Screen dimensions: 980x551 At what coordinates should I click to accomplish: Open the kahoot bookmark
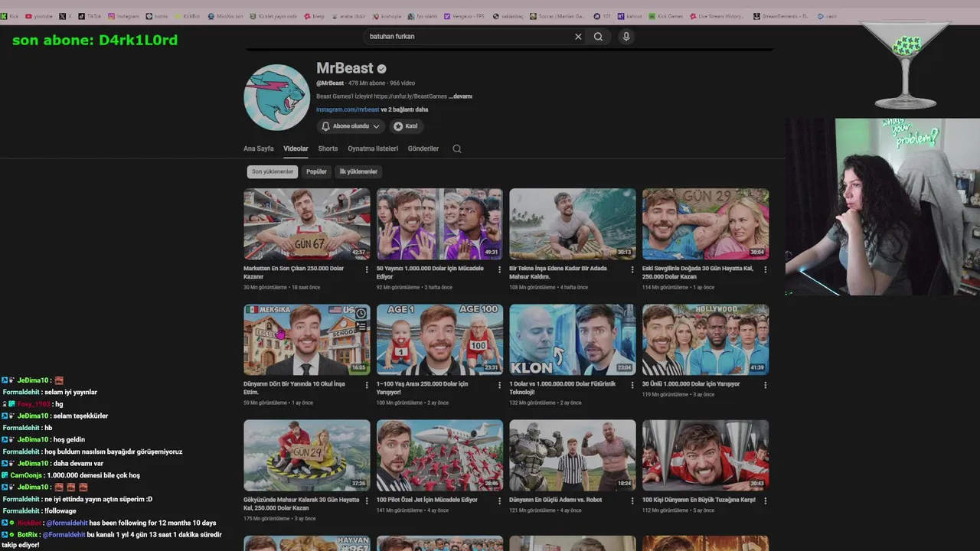[630, 16]
